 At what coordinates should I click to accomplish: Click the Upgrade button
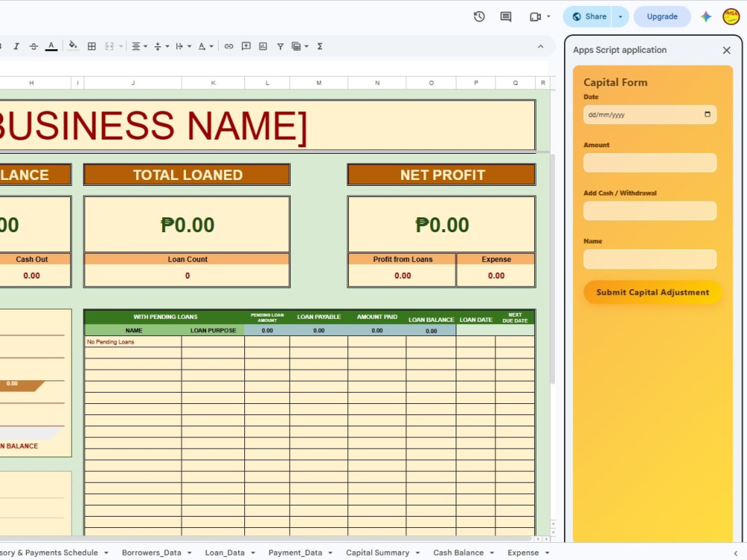(x=662, y=16)
